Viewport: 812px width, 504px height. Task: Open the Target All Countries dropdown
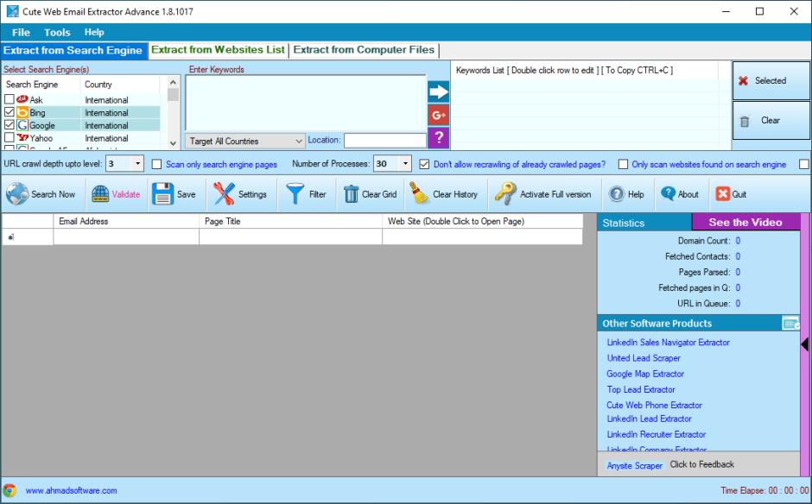point(245,141)
